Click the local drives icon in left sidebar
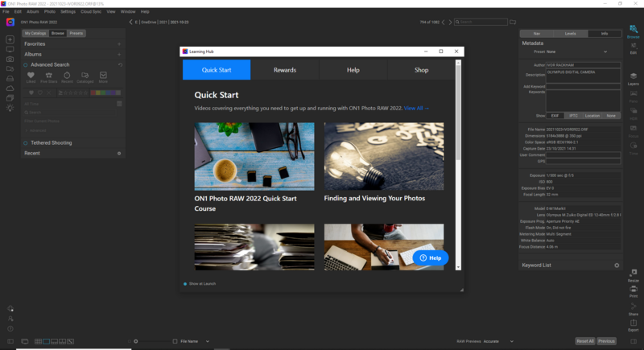 click(10, 78)
